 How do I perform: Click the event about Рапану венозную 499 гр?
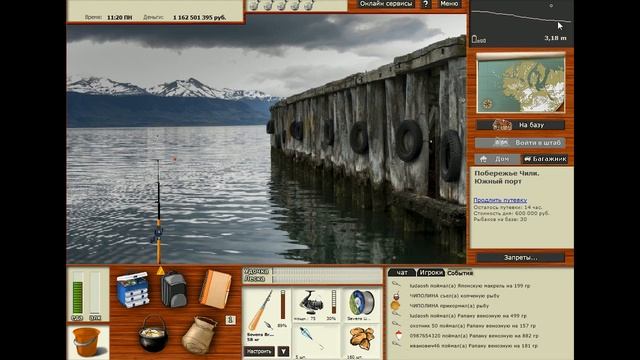pyautogui.click(x=468, y=316)
